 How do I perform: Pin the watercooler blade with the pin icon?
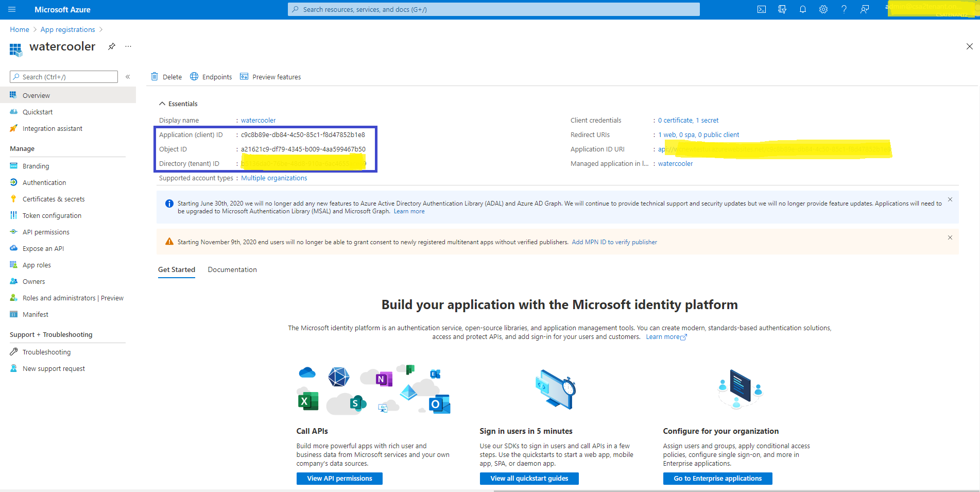pyautogui.click(x=112, y=46)
